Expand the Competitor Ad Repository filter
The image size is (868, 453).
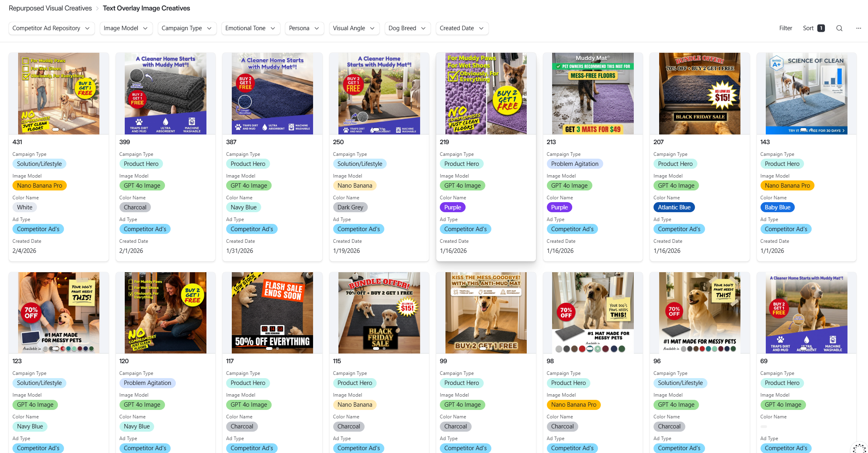52,28
